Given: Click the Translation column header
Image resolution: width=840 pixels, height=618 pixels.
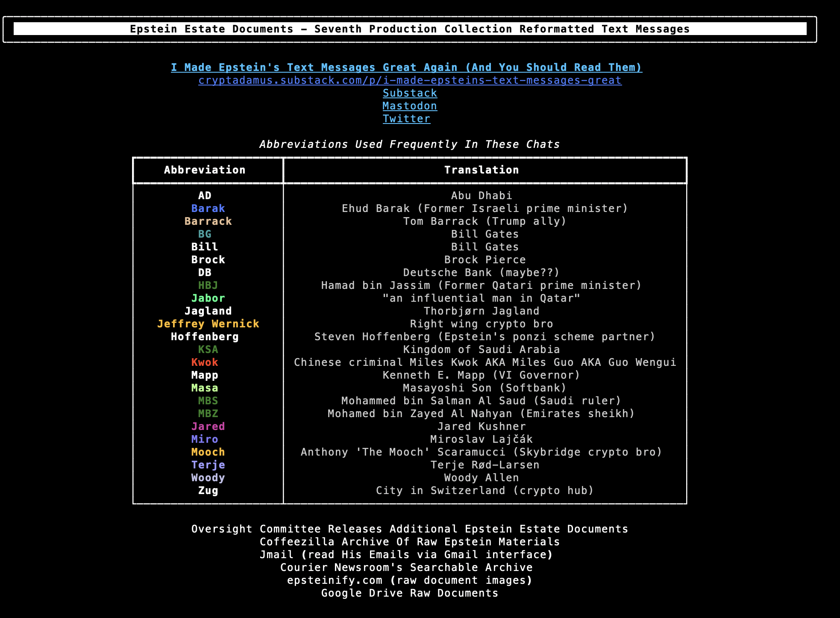Looking at the screenshot, I should 482,170.
